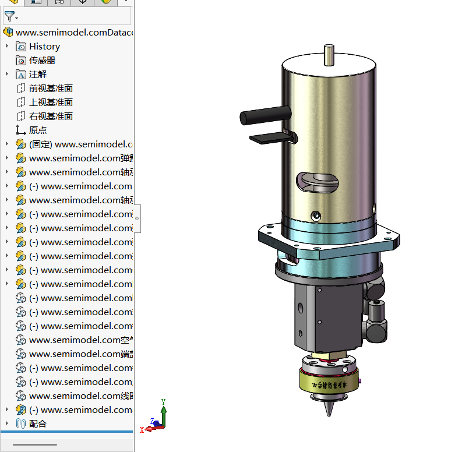Focus the FeatureManager filter text field

(x=67, y=16)
